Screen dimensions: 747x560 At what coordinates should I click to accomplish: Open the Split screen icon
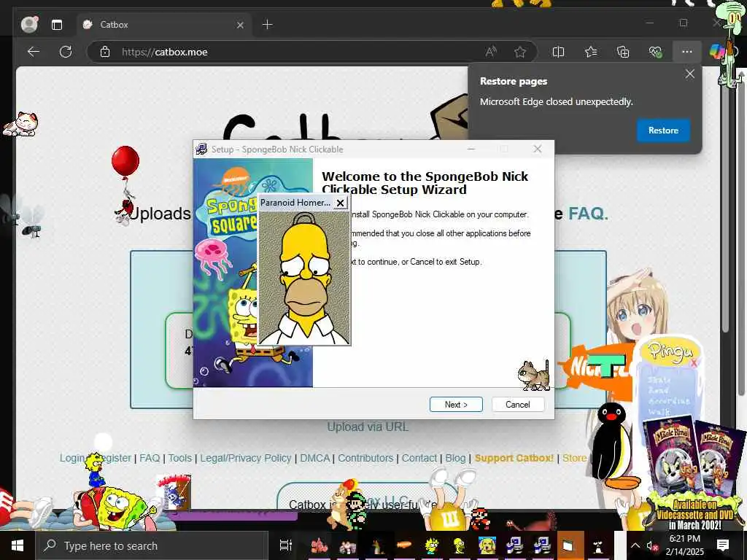558,52
